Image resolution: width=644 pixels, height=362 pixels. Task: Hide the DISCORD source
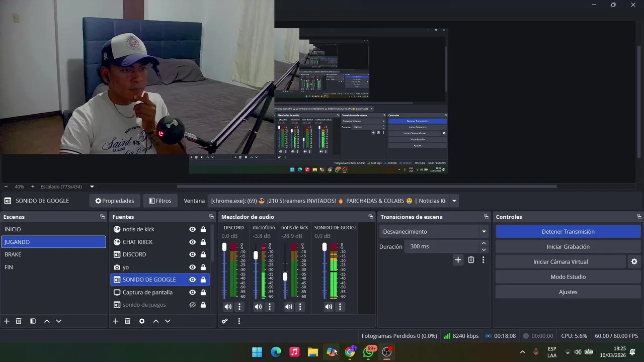click(192, 254)
